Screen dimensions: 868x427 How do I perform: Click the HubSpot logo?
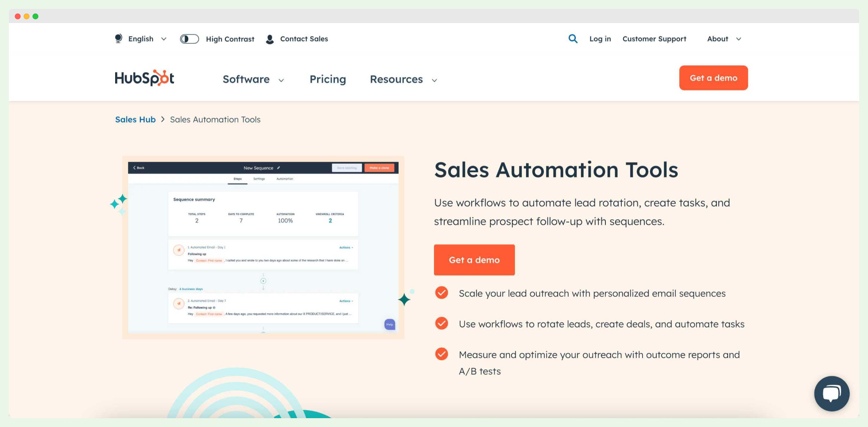[144, 78]
